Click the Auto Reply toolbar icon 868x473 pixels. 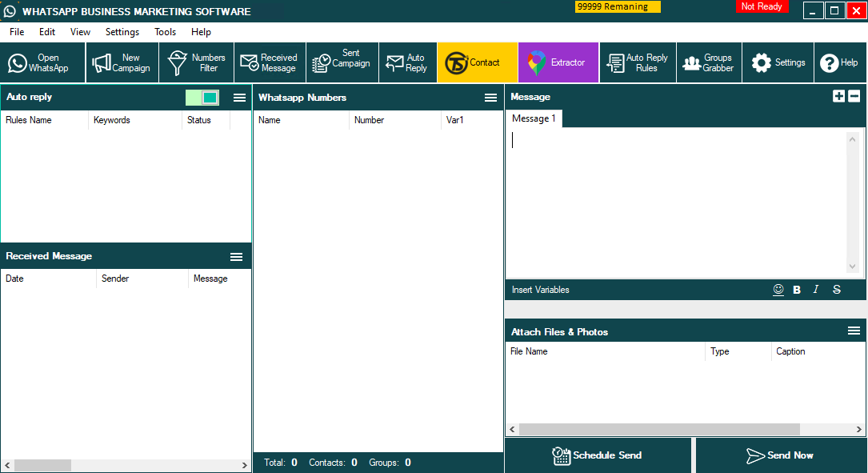(407, 62)
